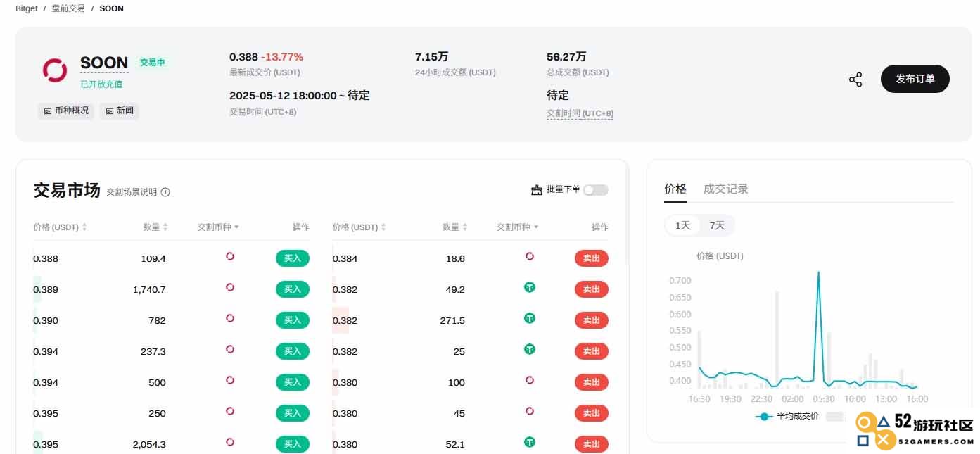Image resolution: width=980 pixels, height=454 pixels.
Task: Click the USDT coin icon in the 271.5 row
Action: pyautogui.click(x=530, y=318)
